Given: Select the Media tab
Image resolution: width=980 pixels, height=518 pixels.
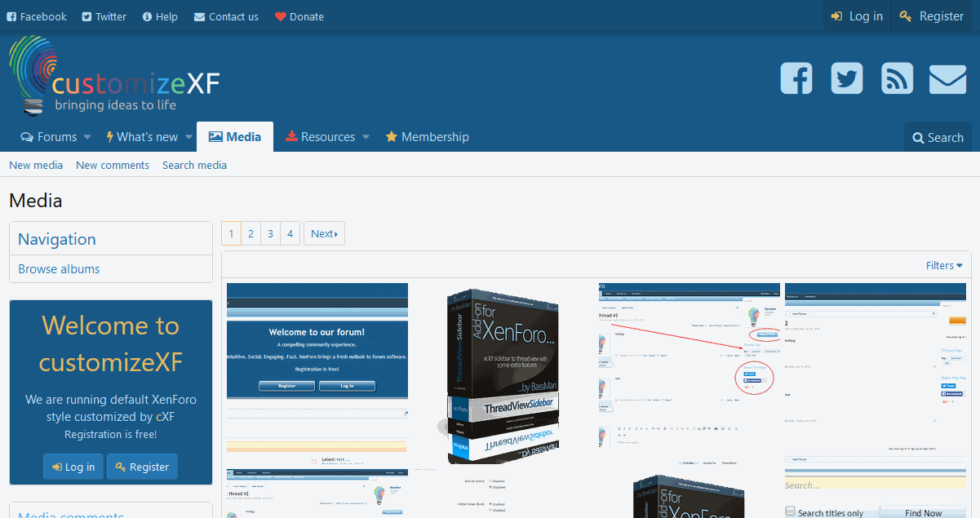Looking at the screenshot, I should (x=235, y=137).
